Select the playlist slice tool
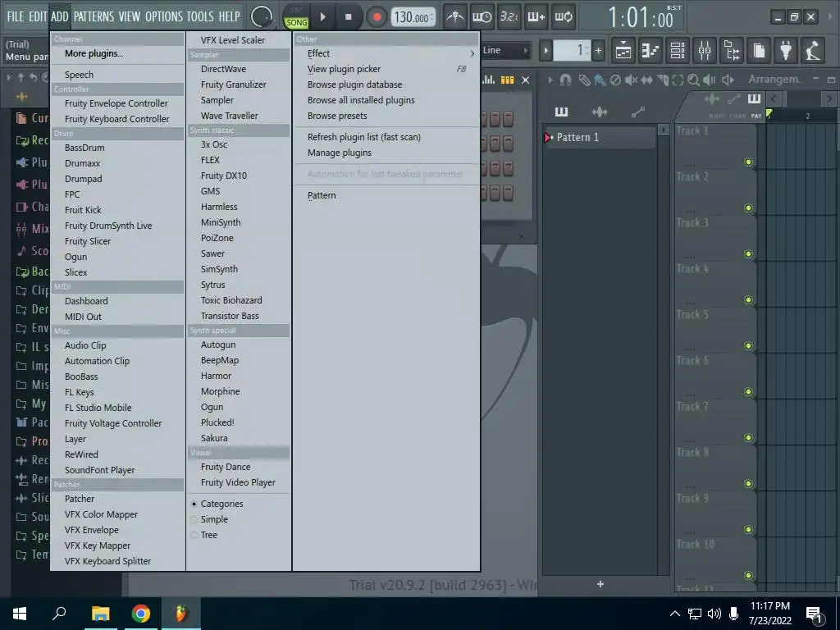840x630 pixels. tap(663, 80)
